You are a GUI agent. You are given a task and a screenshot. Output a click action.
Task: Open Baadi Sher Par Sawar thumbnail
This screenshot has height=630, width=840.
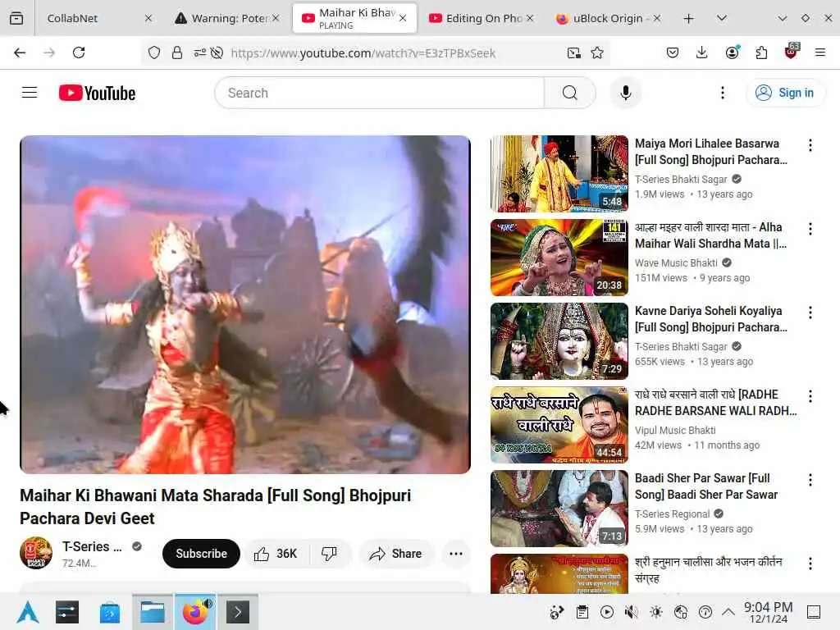pyautogui.click(x=559, y=508)
